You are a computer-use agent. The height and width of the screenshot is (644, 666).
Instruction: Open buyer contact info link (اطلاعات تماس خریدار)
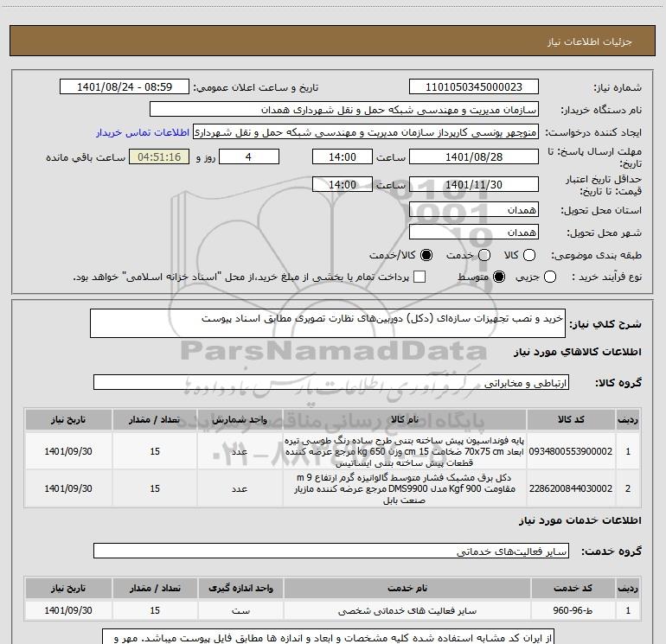143,132
